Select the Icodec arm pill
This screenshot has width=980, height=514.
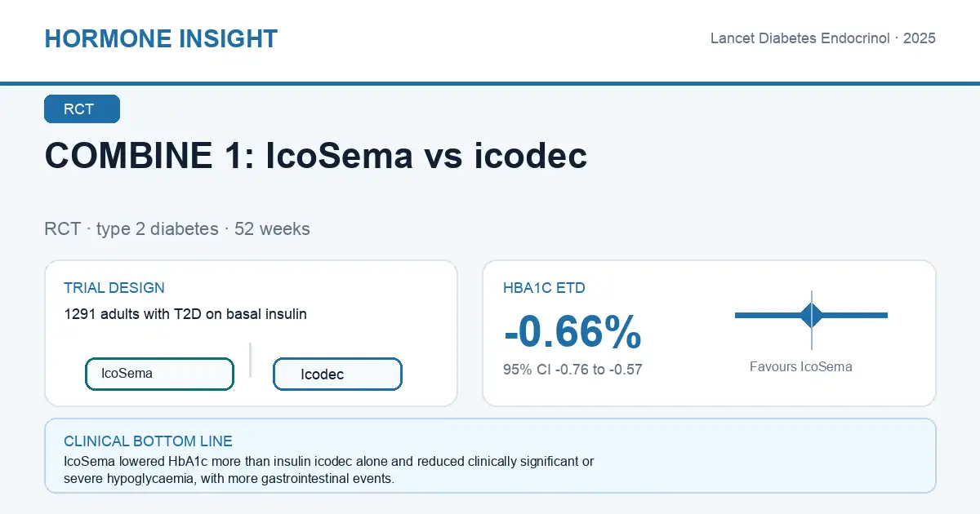[x=337, y=374]
